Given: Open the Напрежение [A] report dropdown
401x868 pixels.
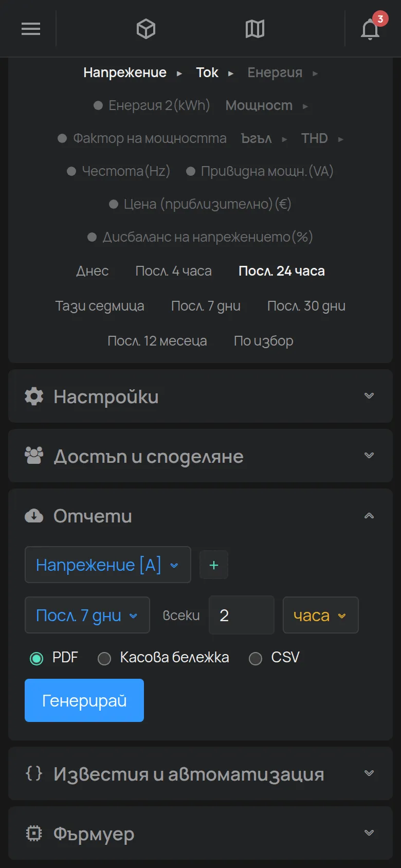Looking at the screenshot, I should [x=108, y=565].
